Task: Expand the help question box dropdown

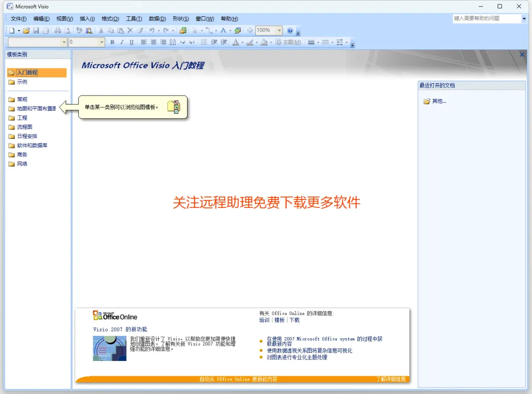Action: click(x=524, y=19)
